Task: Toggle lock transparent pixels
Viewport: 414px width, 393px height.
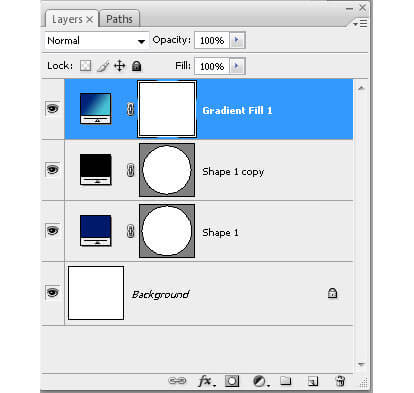Action: tap(85, 66)
